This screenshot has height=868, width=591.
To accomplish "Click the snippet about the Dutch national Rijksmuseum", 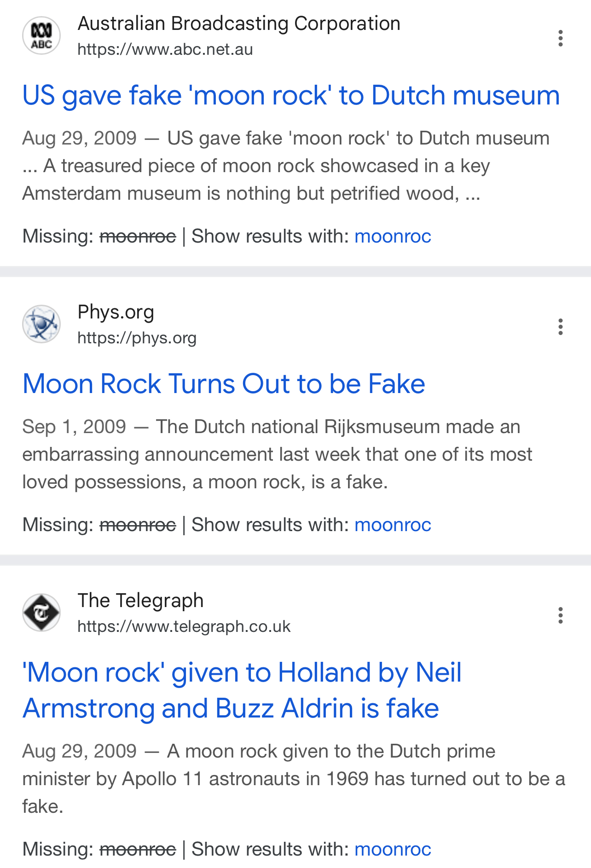I will coord(277,454).
